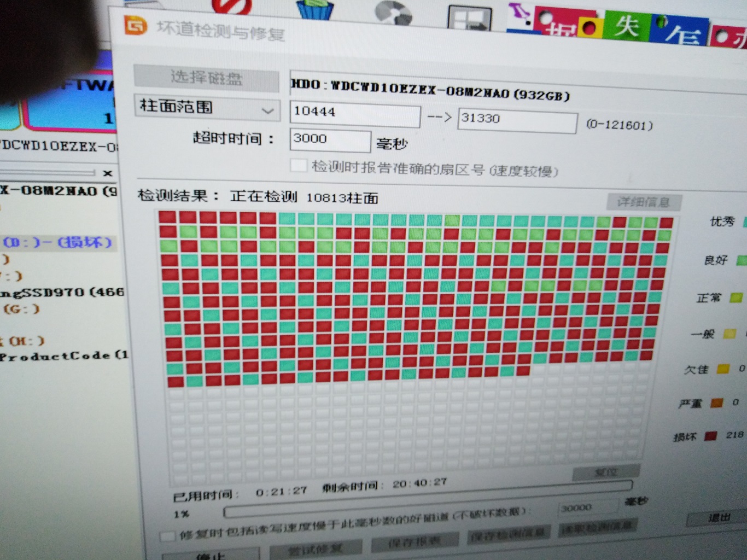This screenshot has width=747, height=560.
Task: Select the ProductCode disk tree entry
Action: coord(63,355)
